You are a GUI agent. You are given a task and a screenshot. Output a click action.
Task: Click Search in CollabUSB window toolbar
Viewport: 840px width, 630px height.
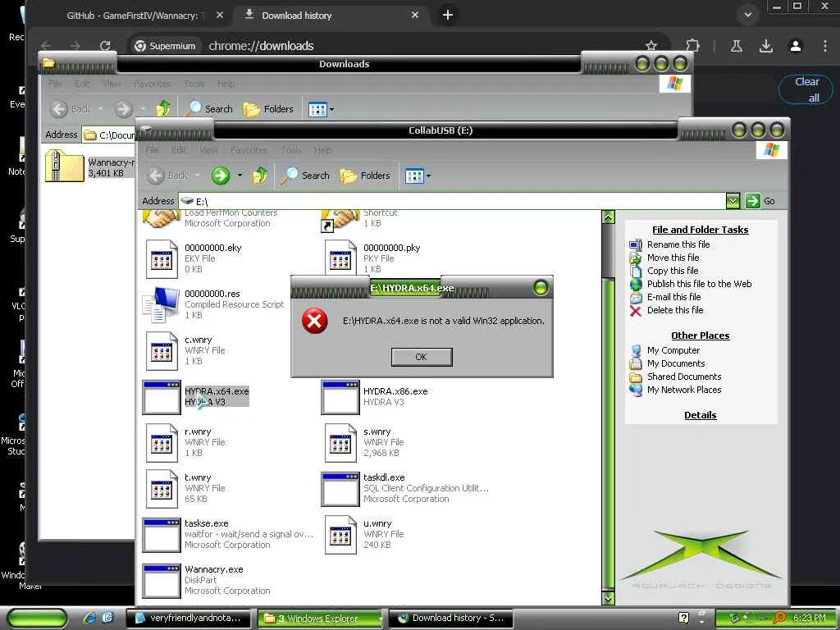click(x=305, y=176)
